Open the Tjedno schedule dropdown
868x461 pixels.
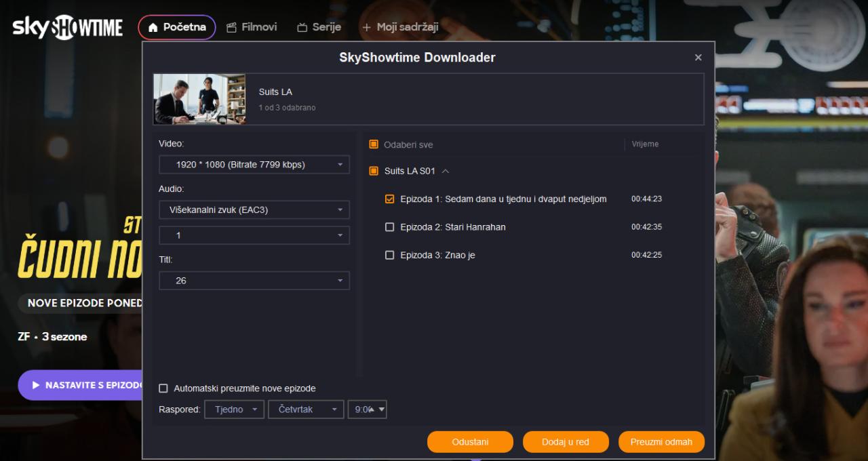click(x=234, y=409)
